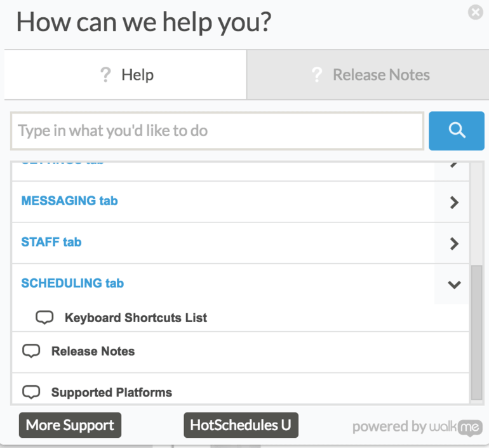
Task: Click the question mark icon beside Release Notes
Action: coord(316,75)
